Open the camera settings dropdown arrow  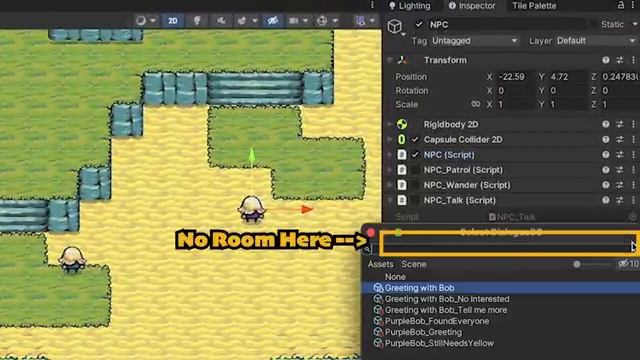(305, 20)
